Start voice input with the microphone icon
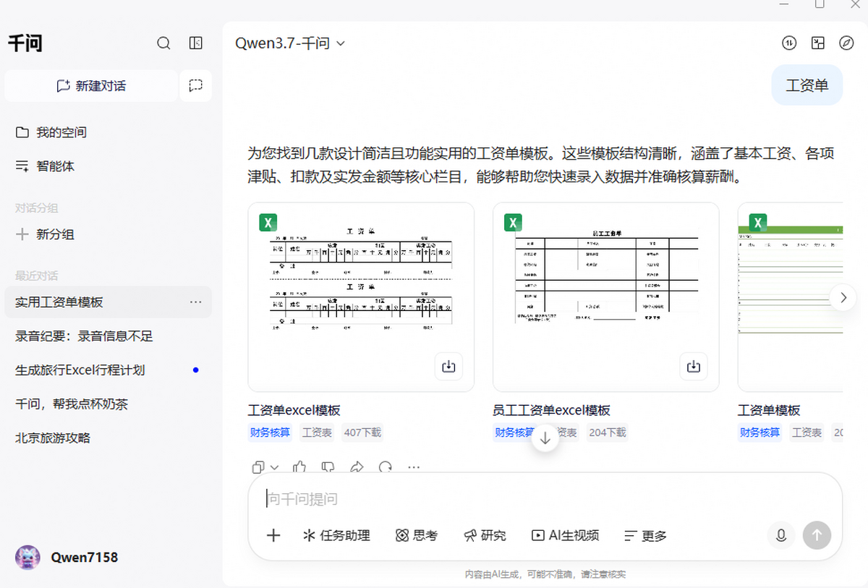868x588 pixels. point(781,535)
